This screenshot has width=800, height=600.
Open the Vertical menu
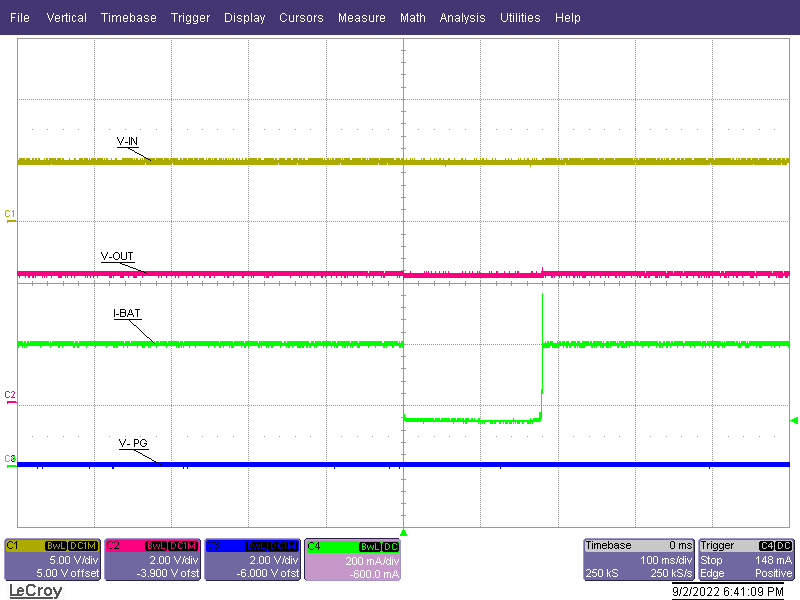point(66,17)
